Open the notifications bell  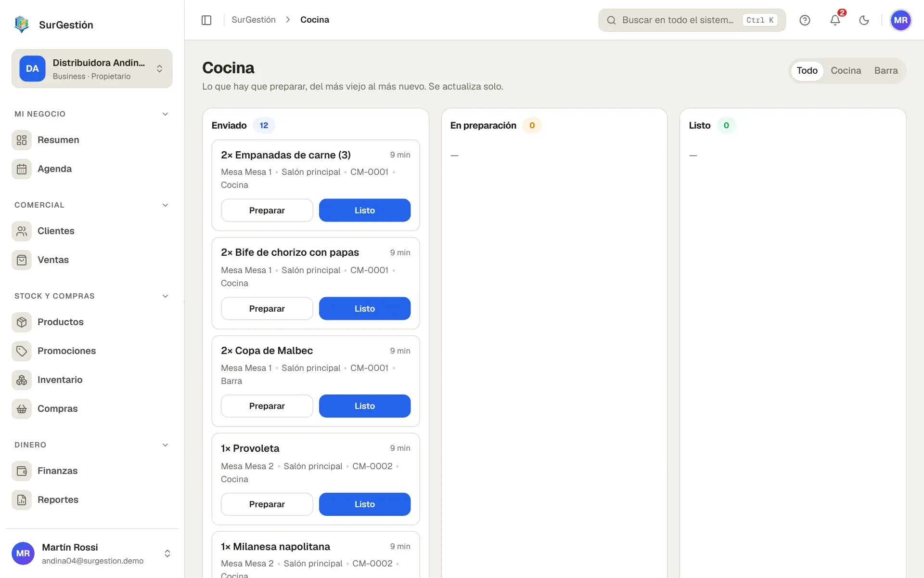pyautogui.click(x=835, y=20)
